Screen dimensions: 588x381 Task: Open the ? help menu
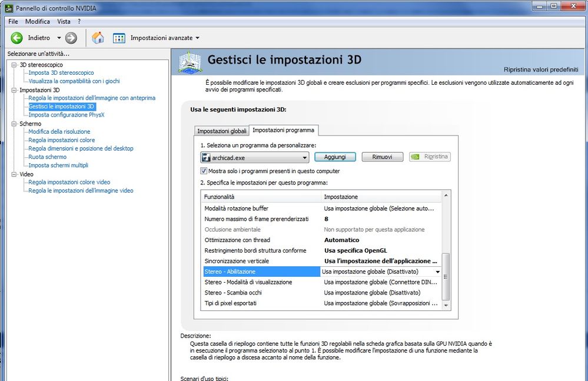[79, 21]
